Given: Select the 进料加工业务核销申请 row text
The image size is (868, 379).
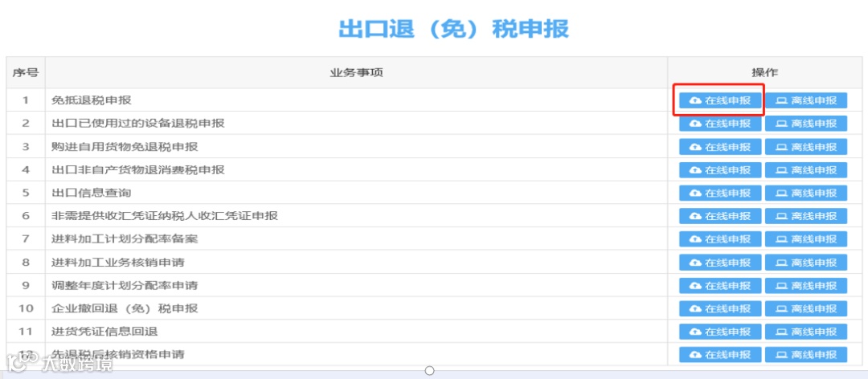Looking at the screenshot, I should 118,263.
